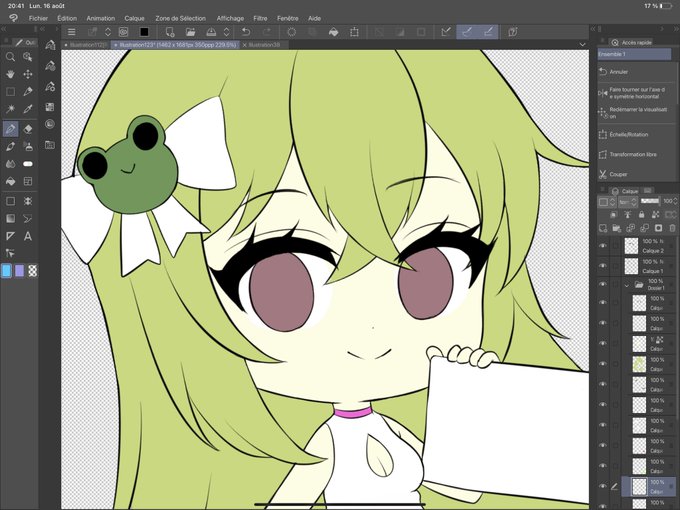Select the rectangle selection area tool
This screenshot has height=510, width=680.
(10, 92)
